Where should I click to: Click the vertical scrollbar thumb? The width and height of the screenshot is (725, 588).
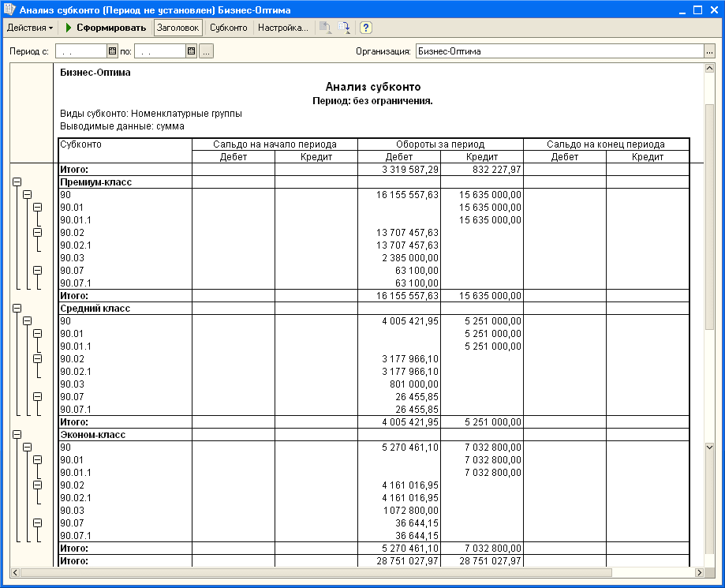[x=709, y=217]
